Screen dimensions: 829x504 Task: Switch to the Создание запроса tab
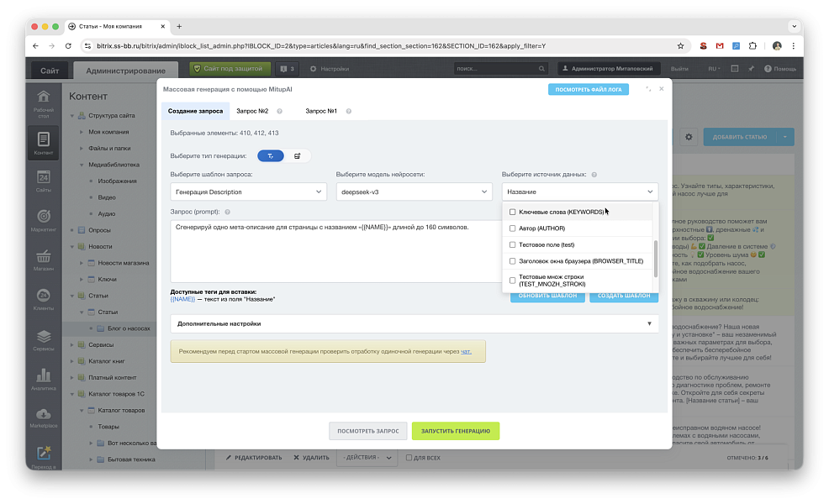pos(196,111)
